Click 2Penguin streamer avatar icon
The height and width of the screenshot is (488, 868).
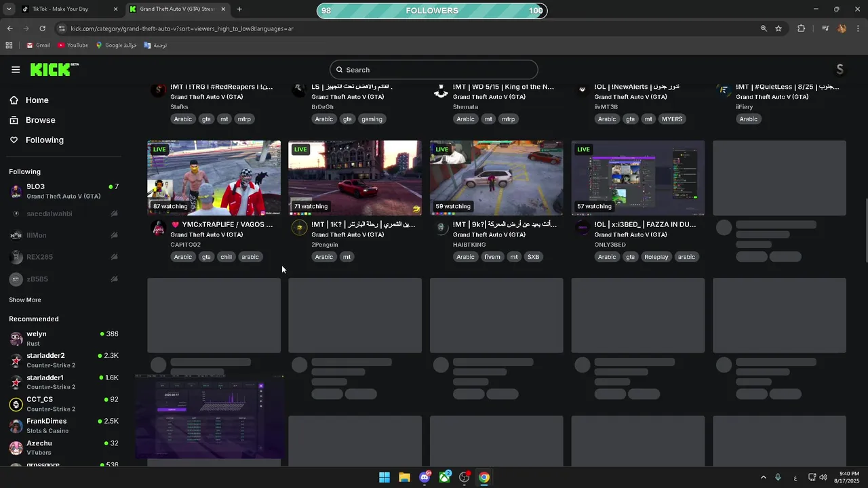pyautogui.click(x=299, y=228)
